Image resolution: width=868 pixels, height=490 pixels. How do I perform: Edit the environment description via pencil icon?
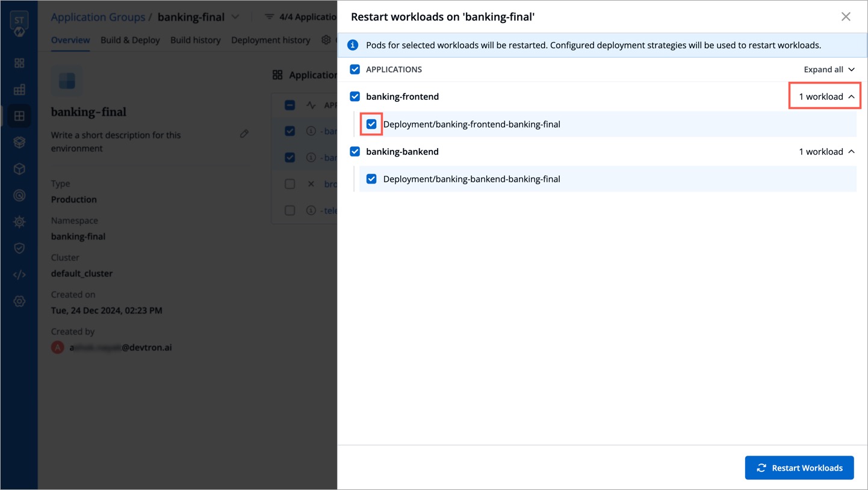click(x=244, y=134)
